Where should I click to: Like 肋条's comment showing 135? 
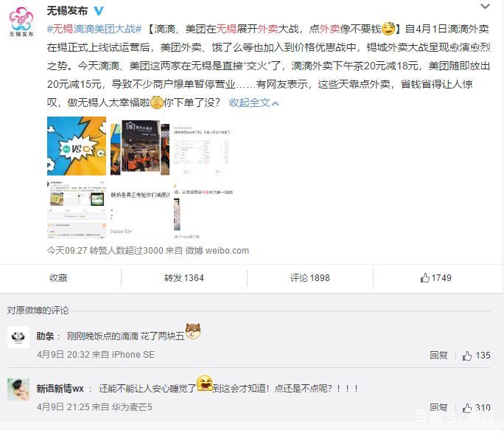click(x=476, y=356)
